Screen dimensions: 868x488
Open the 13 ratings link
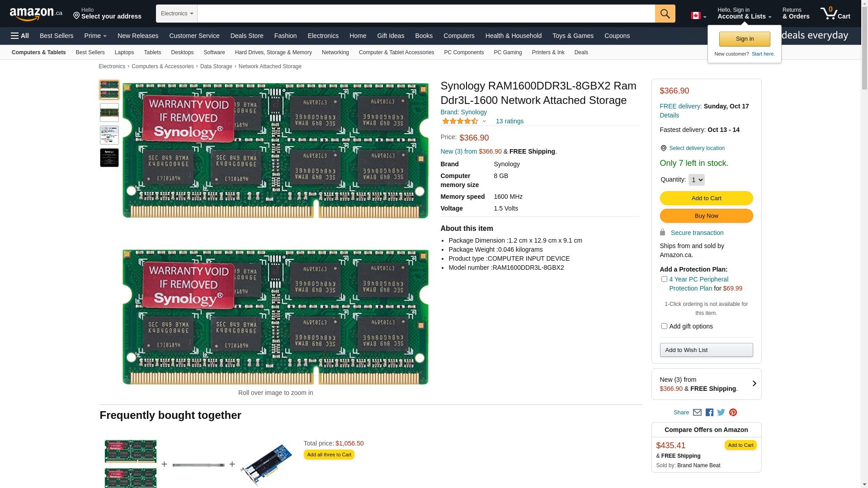[x=509, y=121]
